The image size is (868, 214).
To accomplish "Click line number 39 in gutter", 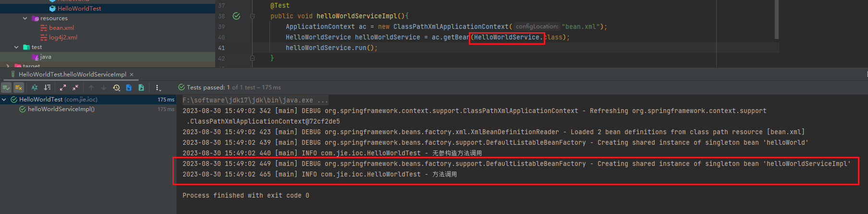I will [x=221, y=26].
